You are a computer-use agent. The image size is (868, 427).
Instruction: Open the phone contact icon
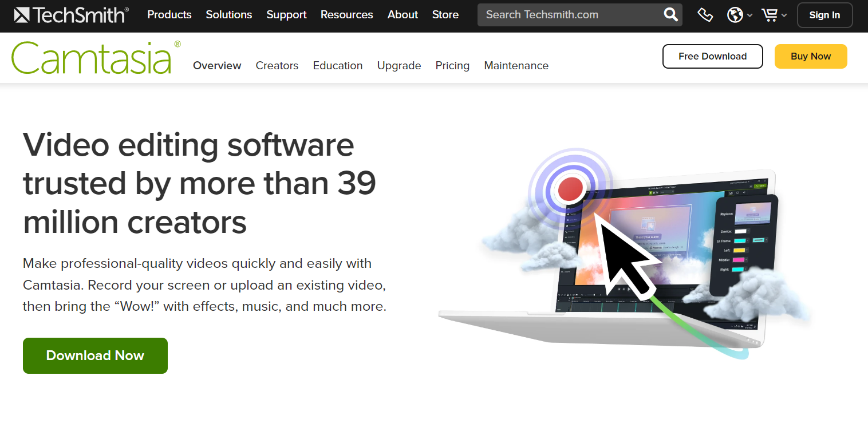(x=705, y=15)
